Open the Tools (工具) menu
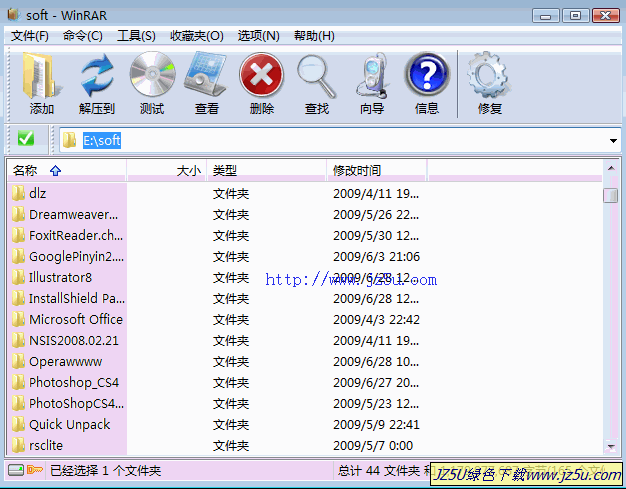Screen dimensions: 626x489 tap(136, 36)
